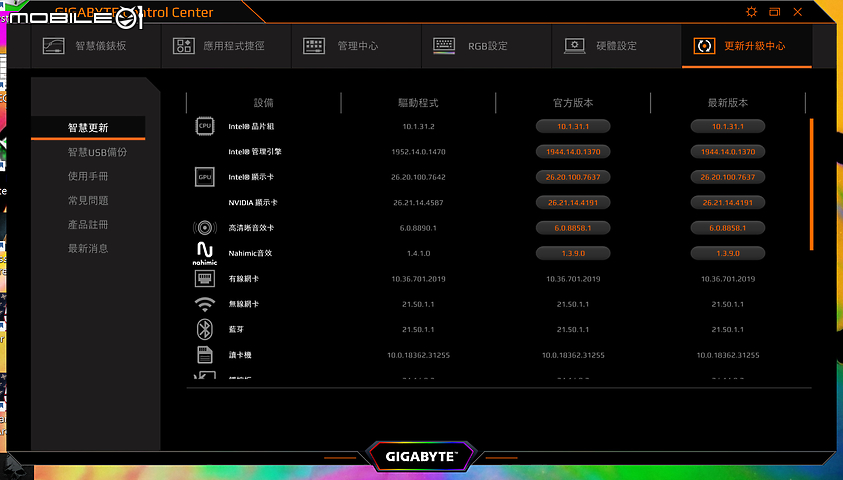843x480 pixels.
Task: Click the RGB keyboard icon
Action: tap(444, 46)
